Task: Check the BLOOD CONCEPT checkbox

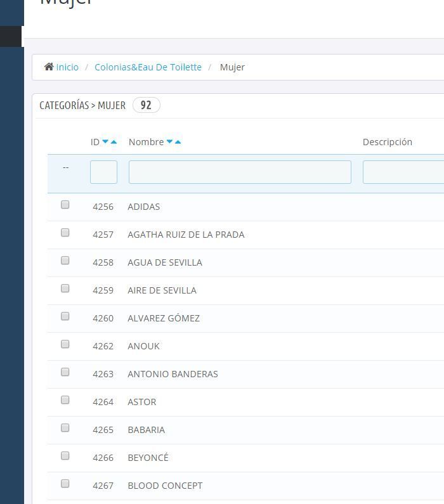Action: click(65, 484)
